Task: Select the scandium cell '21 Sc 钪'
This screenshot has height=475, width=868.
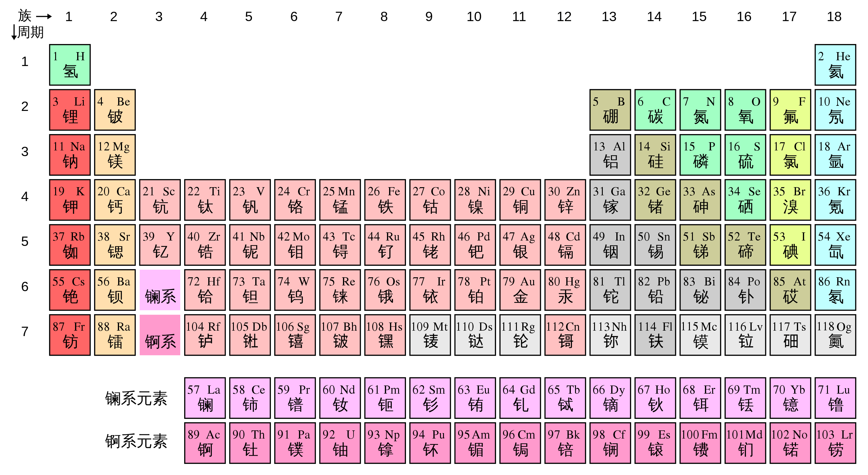Action: point(160,200)
